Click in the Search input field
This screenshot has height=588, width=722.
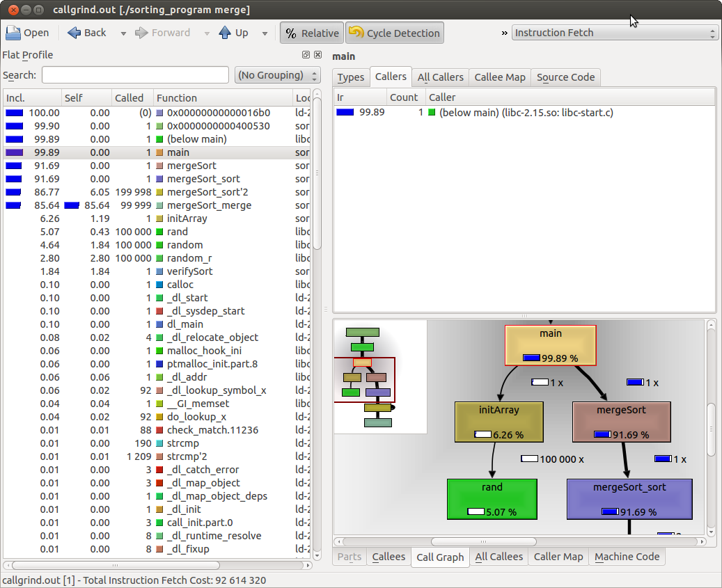(135, 75)
